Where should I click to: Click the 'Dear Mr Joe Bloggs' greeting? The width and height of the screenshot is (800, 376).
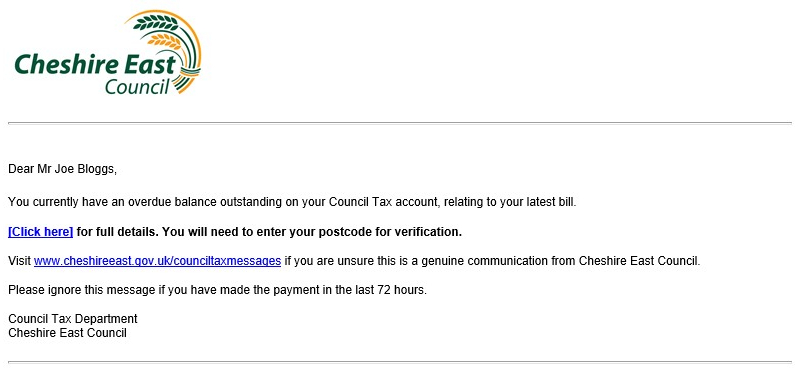pyautogui.click(x=62, y=169)
